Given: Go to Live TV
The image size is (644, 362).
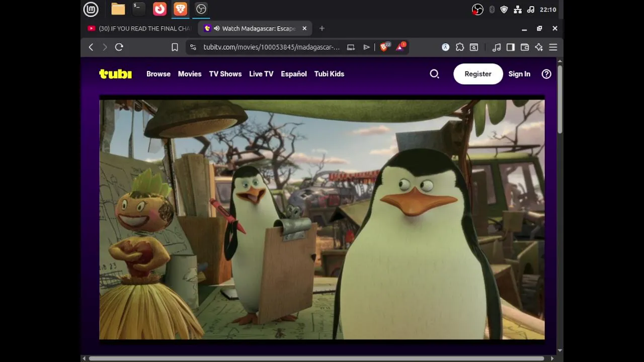Looking at the screenshot, I should [261, 74].
